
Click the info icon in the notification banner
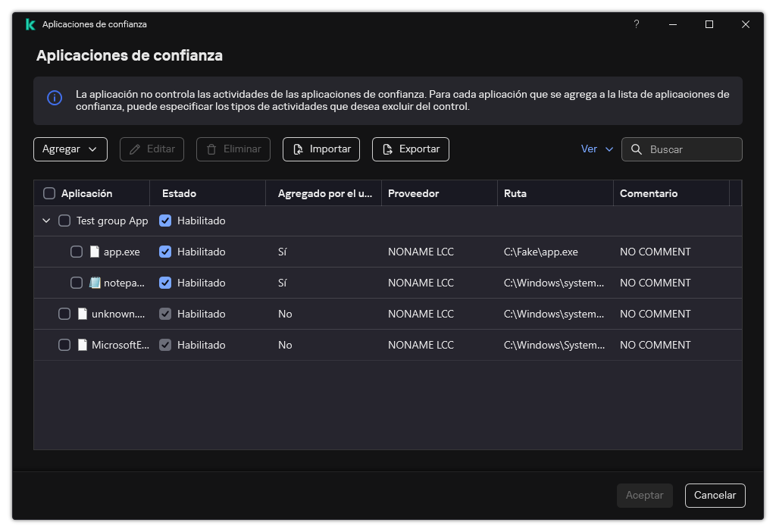click(54, 99)
